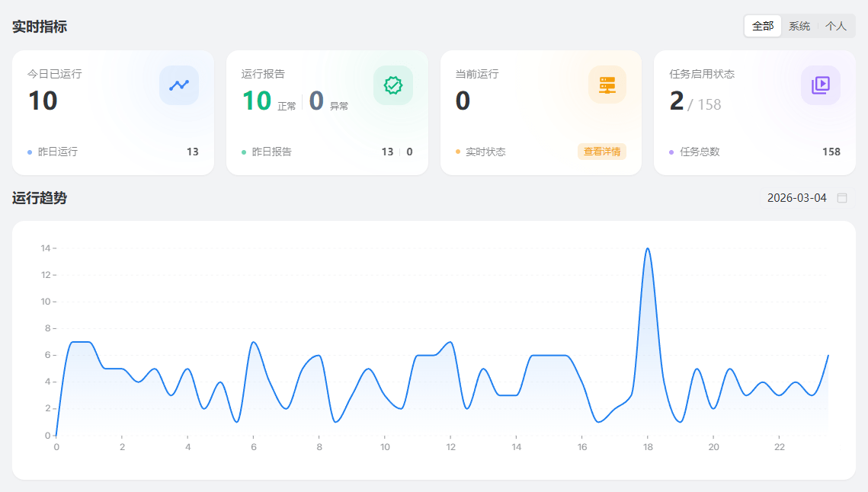Click the chart peak at hour 18

(647, 249)
